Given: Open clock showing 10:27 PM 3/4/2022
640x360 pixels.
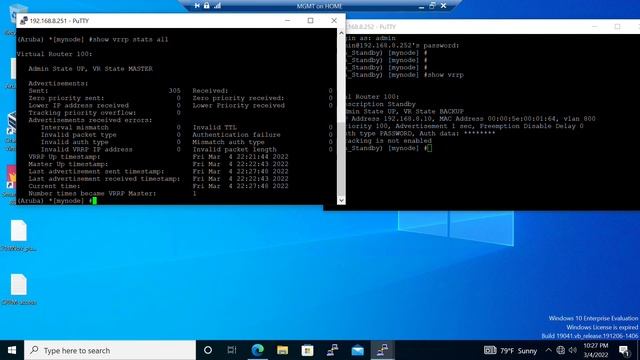Looking at the screenshot, I should pyautogui.click(x=596, y=350).
